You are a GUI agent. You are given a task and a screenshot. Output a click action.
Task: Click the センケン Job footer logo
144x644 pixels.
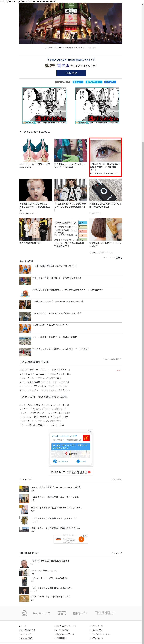(62, 613)
